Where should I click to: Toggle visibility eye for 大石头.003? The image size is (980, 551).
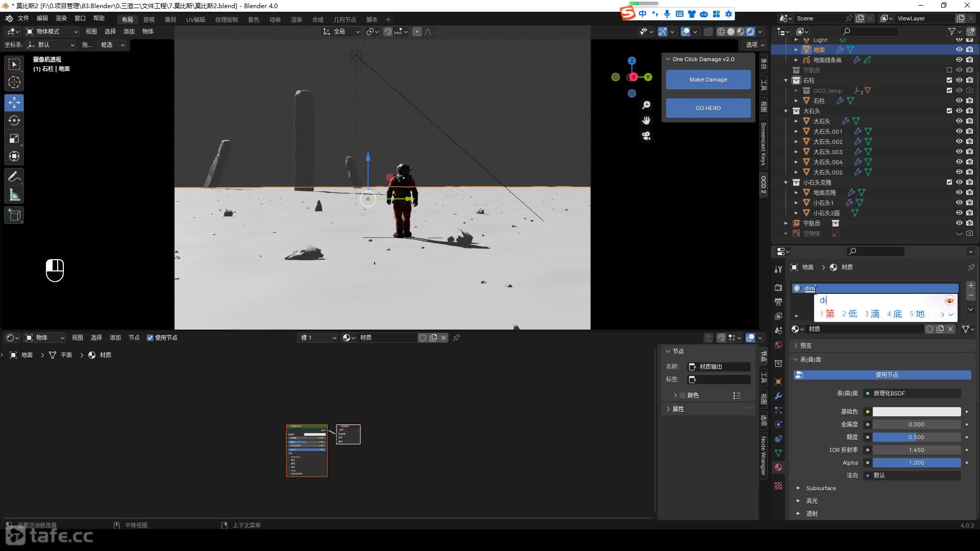coord(959,152)
